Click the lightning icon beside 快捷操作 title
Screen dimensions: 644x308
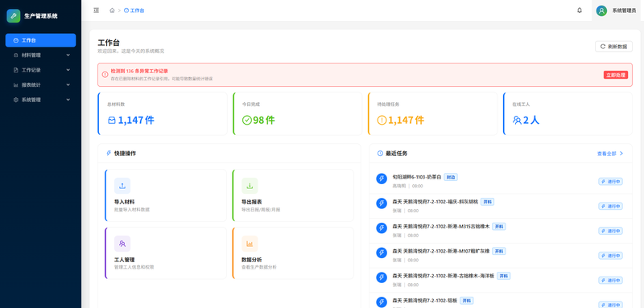[109, 153]
